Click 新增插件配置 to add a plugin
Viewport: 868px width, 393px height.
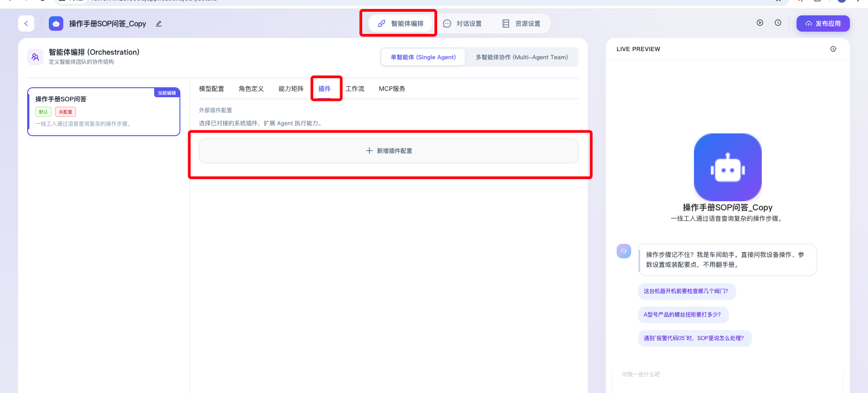coord(389,151)
